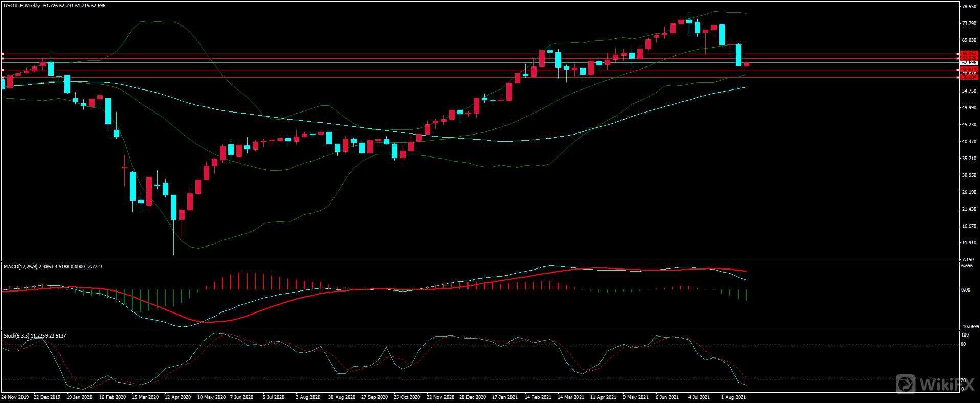The width and height of the screenshot is (980, 403).
Task: Click the Stochastic 80 level label
Action: coord(964,344)
